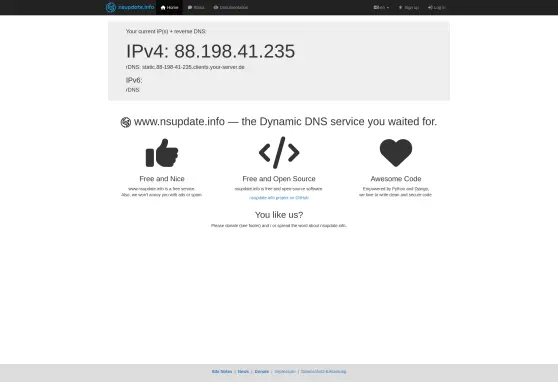Click the thumbs-up icon above Free and Nice
The image size is (558, 382).
[x=162, y=153]
